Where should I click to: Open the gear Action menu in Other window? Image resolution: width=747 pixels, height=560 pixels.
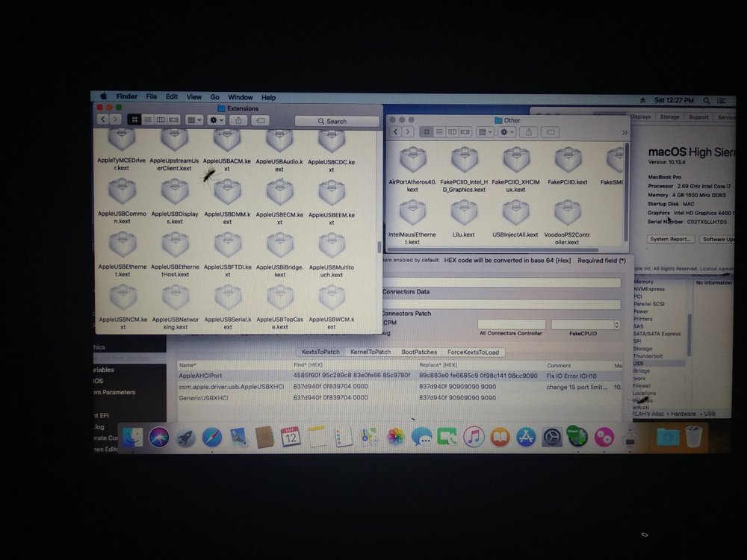click(x=507, y=132)
